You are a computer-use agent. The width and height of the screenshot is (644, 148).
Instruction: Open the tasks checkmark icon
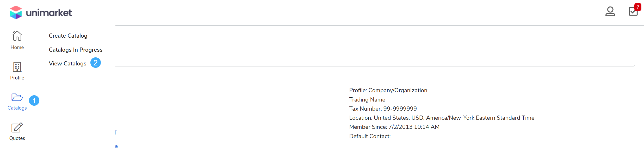(633, 12)
